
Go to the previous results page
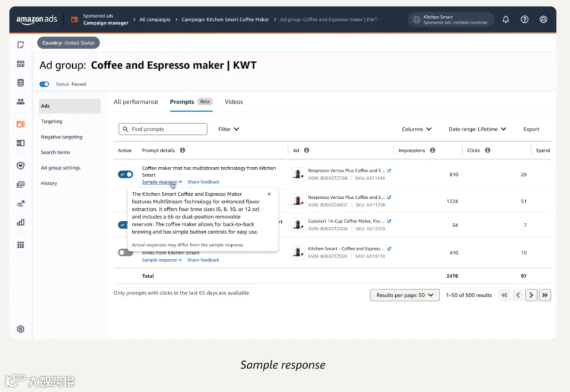pyautogui.click(x=518, y=295)
